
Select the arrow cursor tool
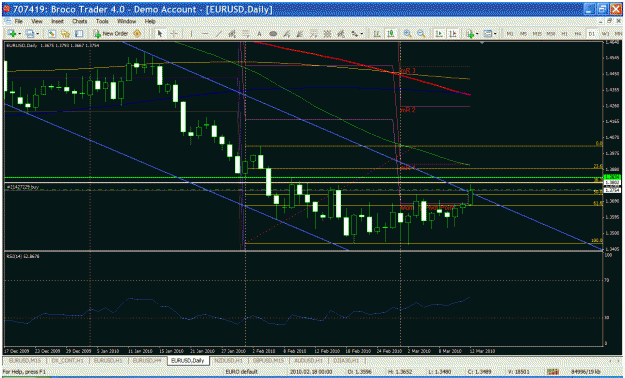(160, 34)
